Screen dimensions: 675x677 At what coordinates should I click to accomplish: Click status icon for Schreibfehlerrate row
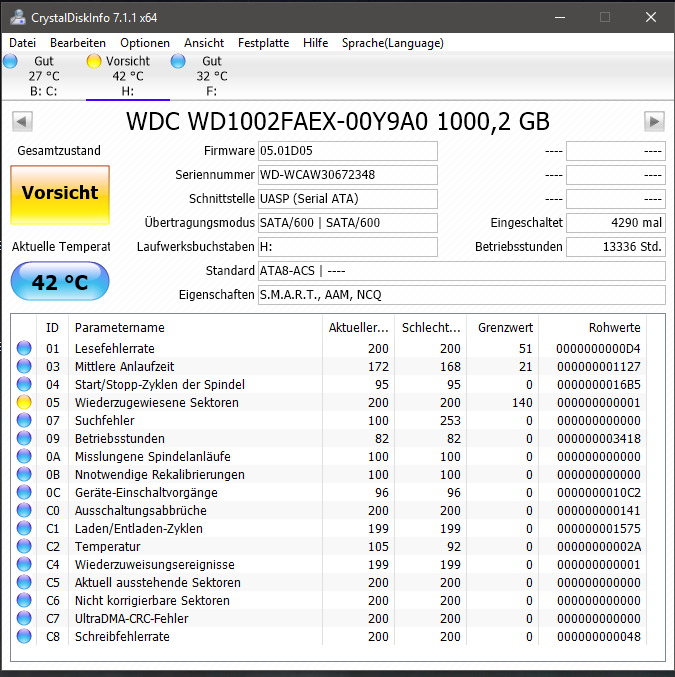(x=24, y=636)
